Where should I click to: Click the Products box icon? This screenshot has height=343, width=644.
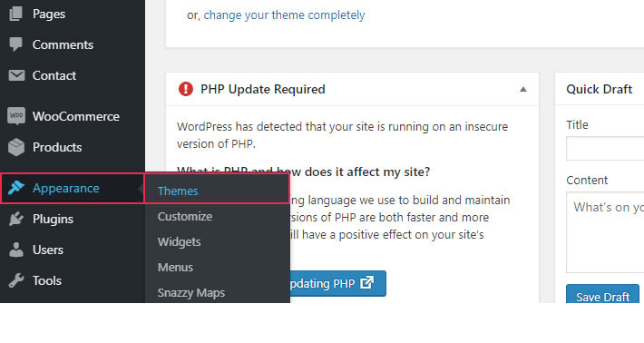(x=16, y=147)
